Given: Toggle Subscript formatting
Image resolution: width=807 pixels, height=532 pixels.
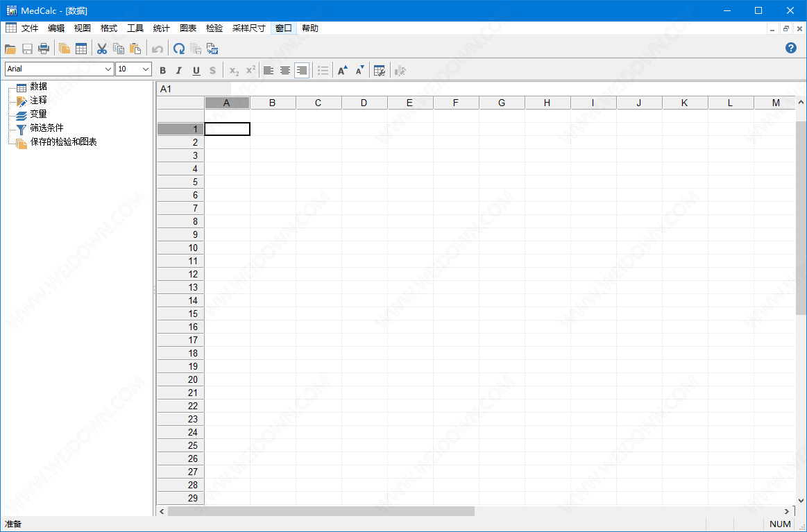Looking at the screenshot, I should [x=234, y=71].
